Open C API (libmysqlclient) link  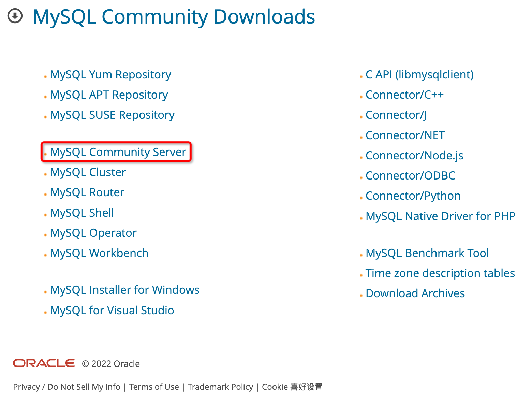(419, 75)
